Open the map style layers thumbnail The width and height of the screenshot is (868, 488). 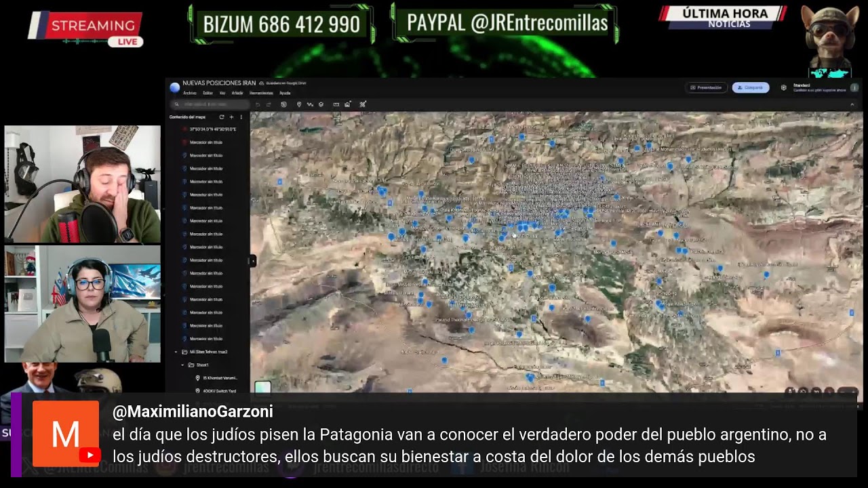point(262,388)
